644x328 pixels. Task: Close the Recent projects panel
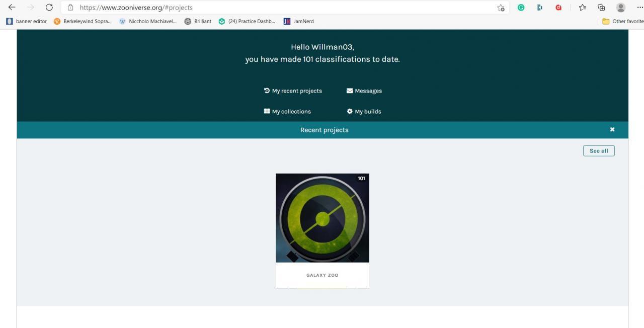pyautogui.click(x=612, y=129)
